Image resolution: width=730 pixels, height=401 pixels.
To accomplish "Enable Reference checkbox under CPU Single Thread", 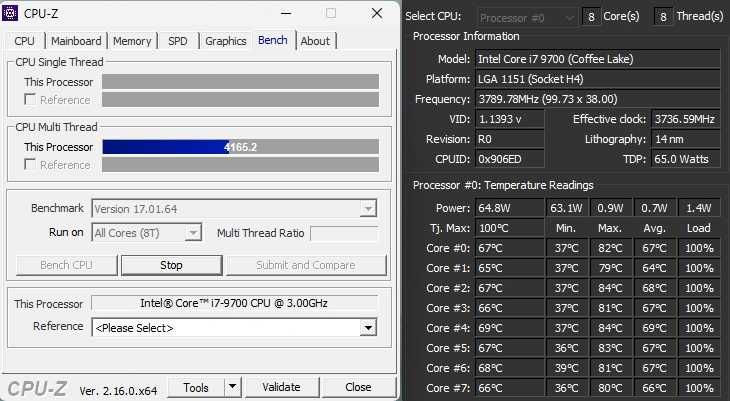I will (x=30, y=99).
